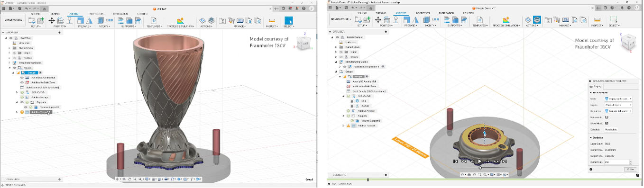Click the Modify lattice icon in right window
Image resolution: width=644 pixels, height=188 pixels.
coord(426,19)
